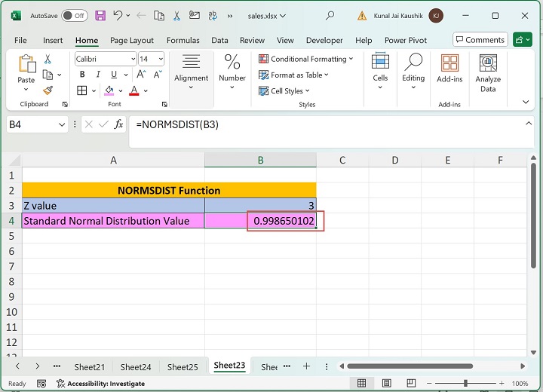Open the Calibri font name dropdown
Image resolution: width=543 pixels, height=392 pixels.
click(x=133, y=60)
